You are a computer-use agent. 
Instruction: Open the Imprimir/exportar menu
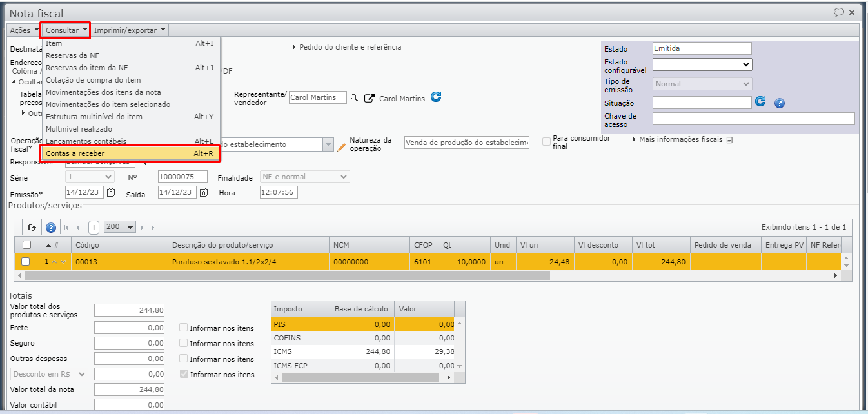(130, 30)
